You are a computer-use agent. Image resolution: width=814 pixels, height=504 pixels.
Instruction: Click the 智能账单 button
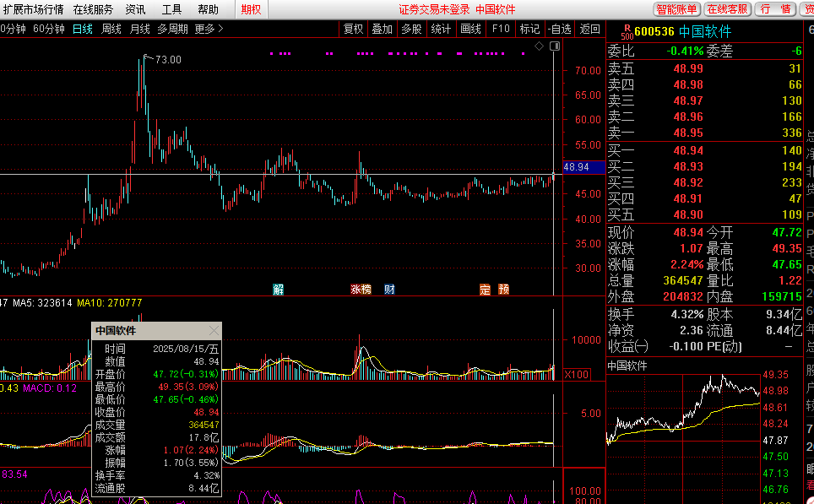point(677,9)
